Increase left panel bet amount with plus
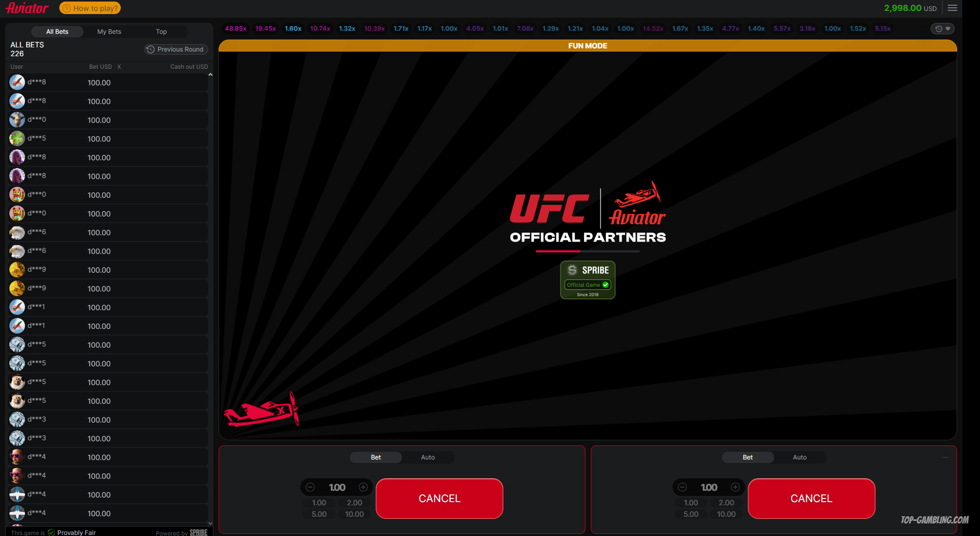The height and width of the screenshot is (536, 980). coord(363,487)
